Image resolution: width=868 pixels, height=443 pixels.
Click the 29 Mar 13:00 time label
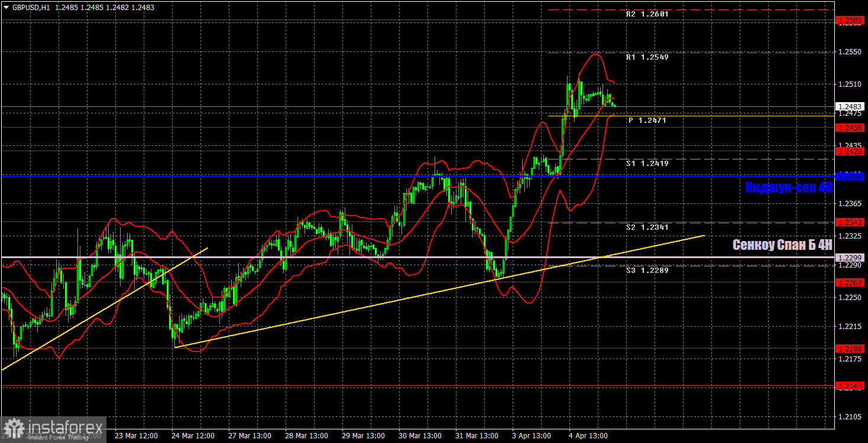coord(364,436)
